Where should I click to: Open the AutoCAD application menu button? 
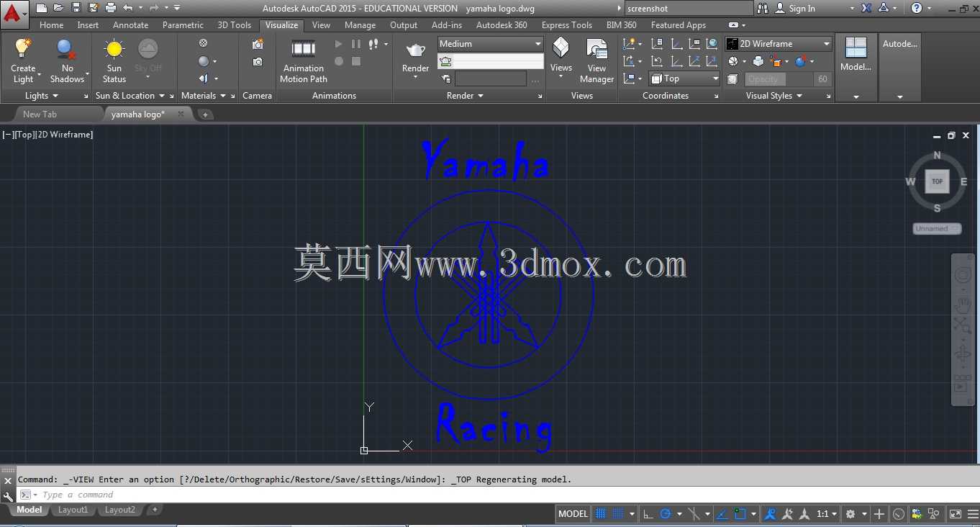14,14
